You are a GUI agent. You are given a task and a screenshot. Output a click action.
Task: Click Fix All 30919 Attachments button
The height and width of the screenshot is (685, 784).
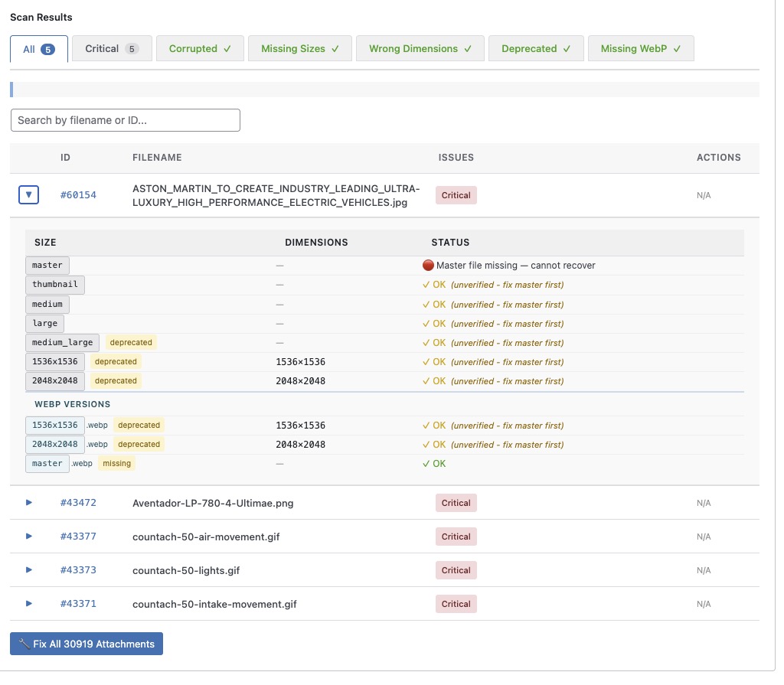point(87,644)
